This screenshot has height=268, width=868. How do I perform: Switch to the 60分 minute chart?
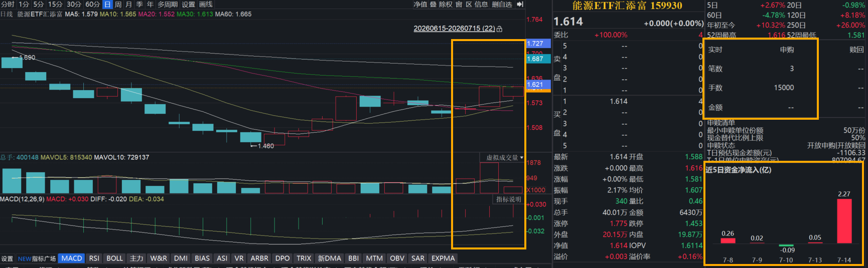(x=92, y=5)
